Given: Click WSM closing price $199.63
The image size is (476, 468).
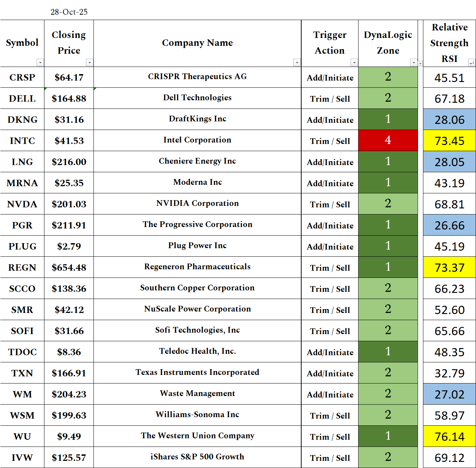Looking at the screenshot, I should tap(69, 415).
